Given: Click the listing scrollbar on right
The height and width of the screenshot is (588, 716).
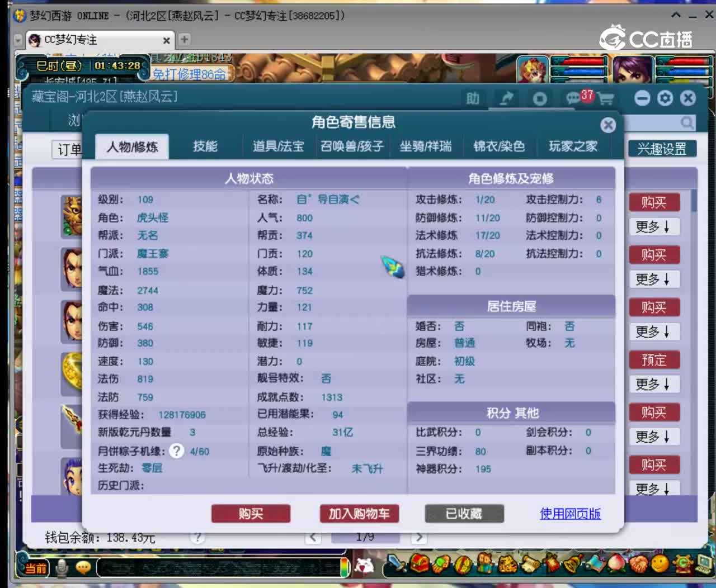Looking at the screenshot, I should 694,201.
